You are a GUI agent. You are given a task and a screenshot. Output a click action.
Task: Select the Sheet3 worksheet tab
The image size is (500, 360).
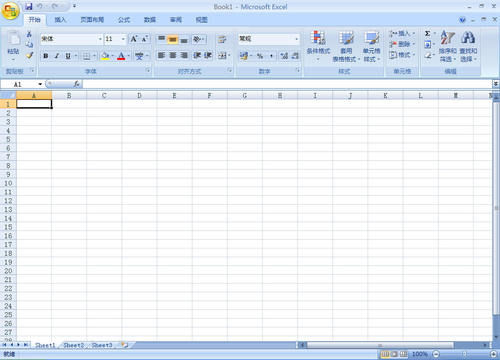[102, 345]
